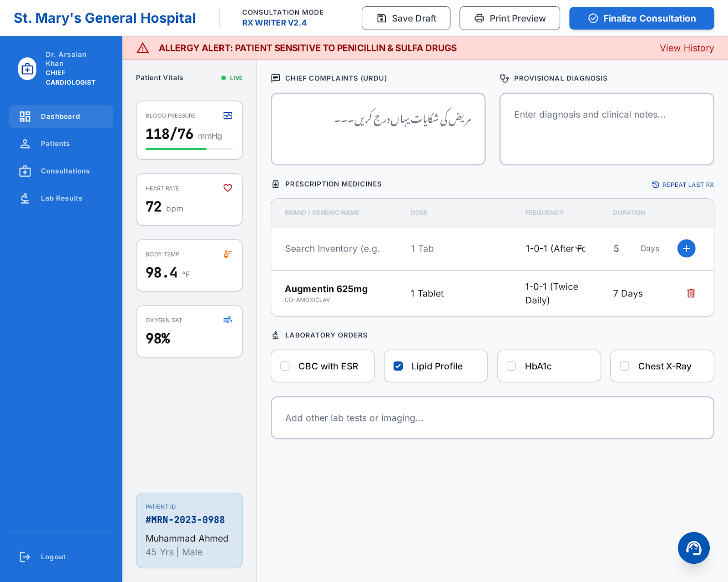Screen dimensions: 728x582
Task: Click the prescription medicines pill bottle icon
Action: [x=276, y=184]
